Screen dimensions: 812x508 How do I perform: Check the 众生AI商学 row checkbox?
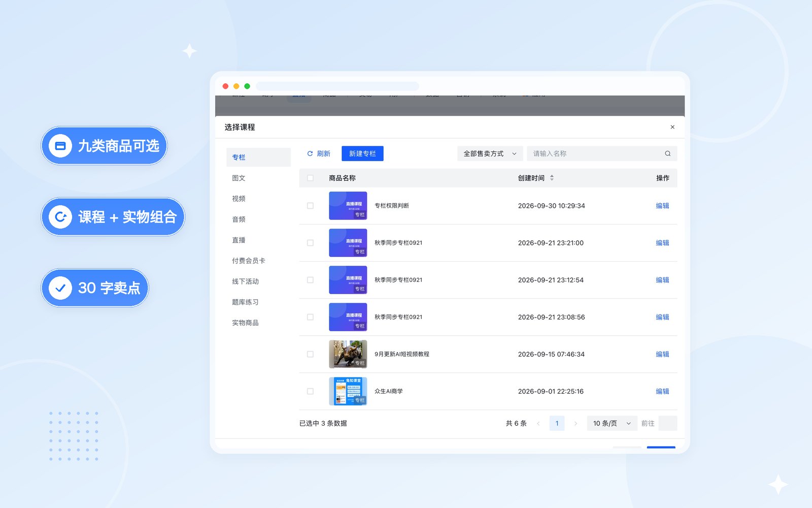[x=310, y=391]
